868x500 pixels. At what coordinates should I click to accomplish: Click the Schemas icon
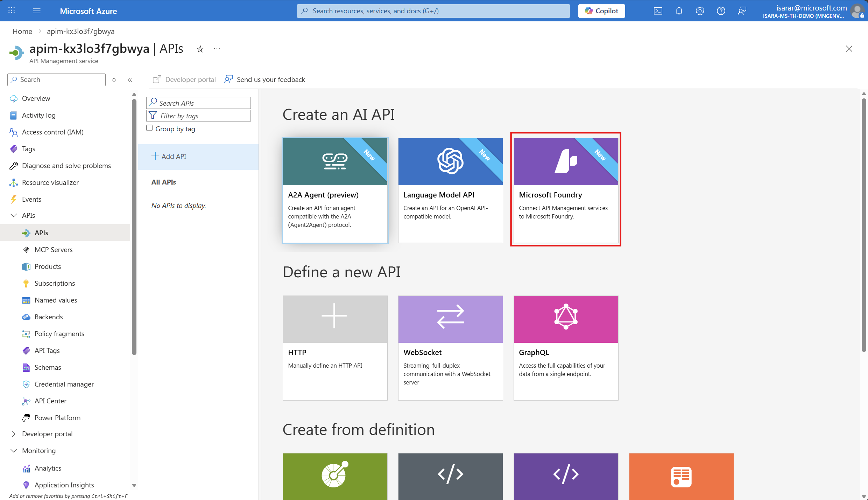click(x=26, y=367)
